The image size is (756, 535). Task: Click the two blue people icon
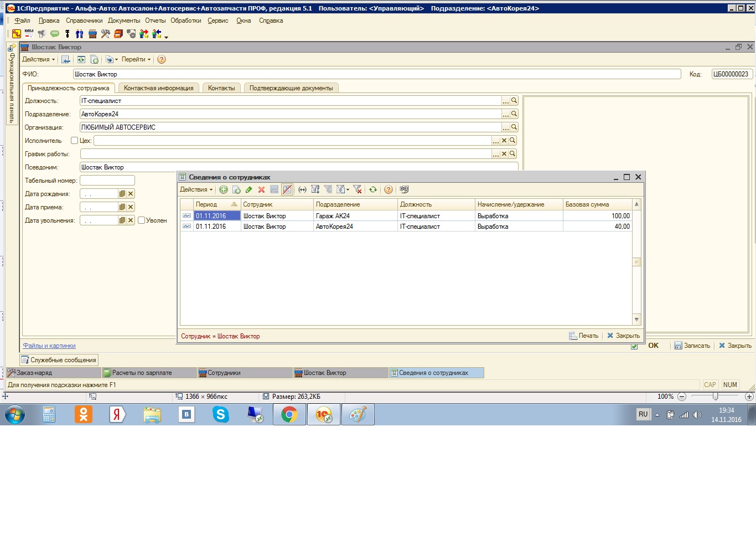click(80, 34)
